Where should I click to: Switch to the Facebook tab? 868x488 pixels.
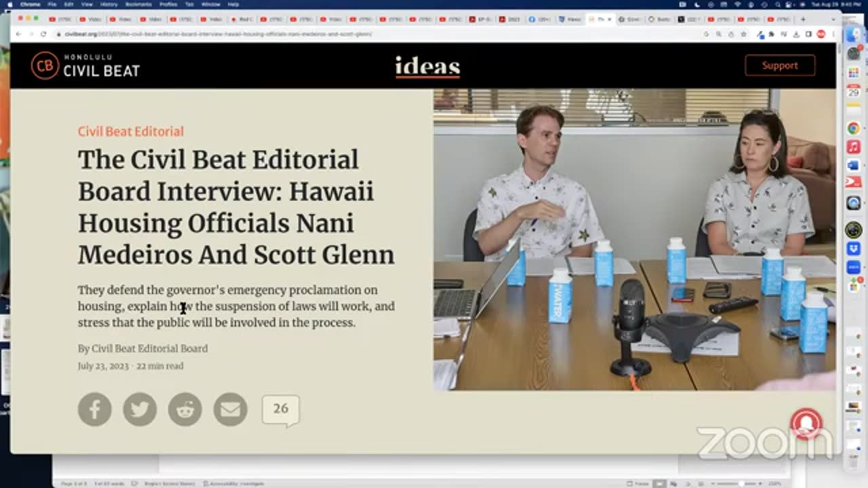click(539, 19)
